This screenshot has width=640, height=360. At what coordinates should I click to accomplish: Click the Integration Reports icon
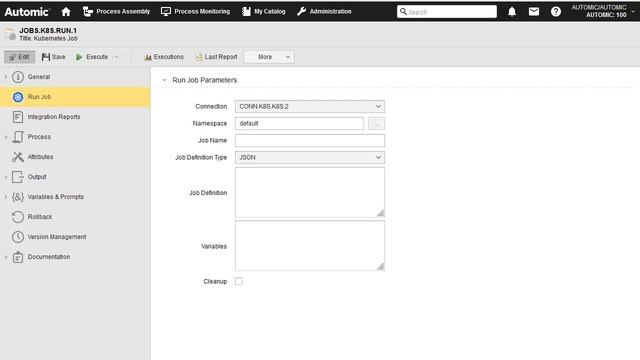click(x=18, y=117)
